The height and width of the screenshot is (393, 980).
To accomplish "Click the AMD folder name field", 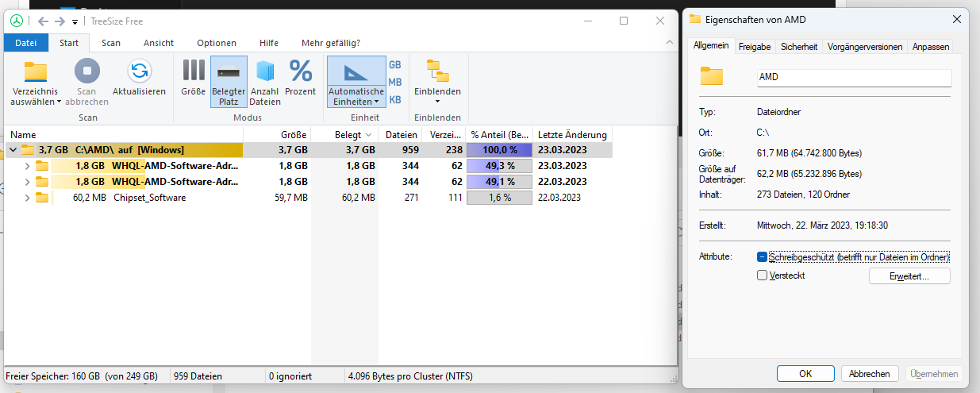I will [853, 78].
